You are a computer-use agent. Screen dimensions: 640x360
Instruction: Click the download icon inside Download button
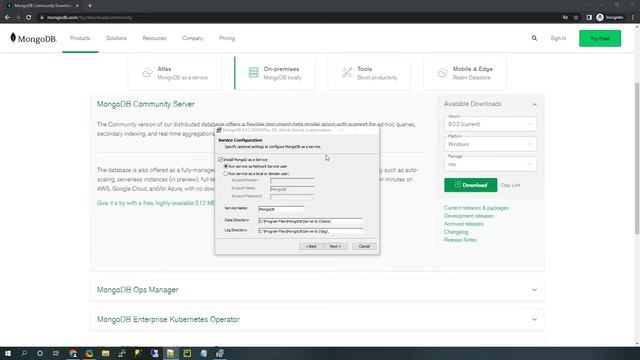coord(458,185)
